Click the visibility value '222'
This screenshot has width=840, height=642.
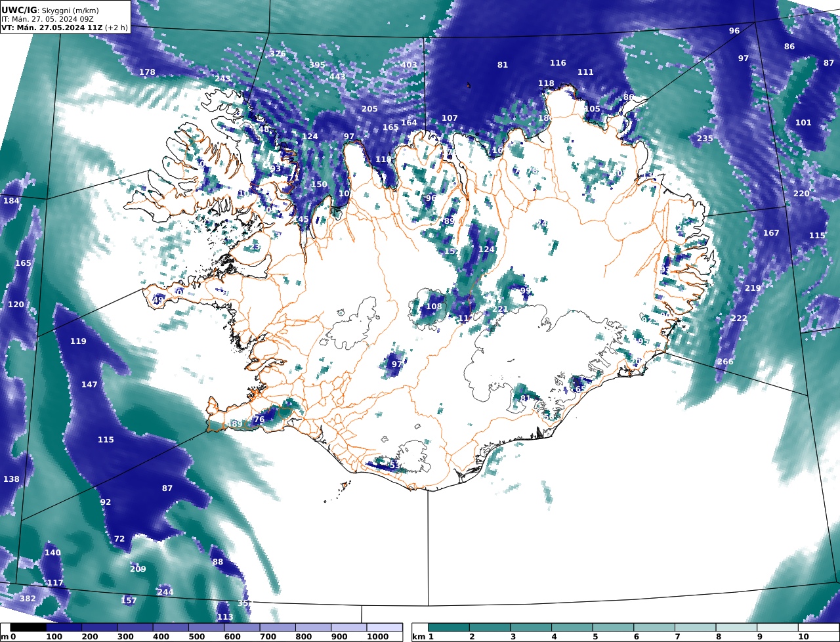739,318
